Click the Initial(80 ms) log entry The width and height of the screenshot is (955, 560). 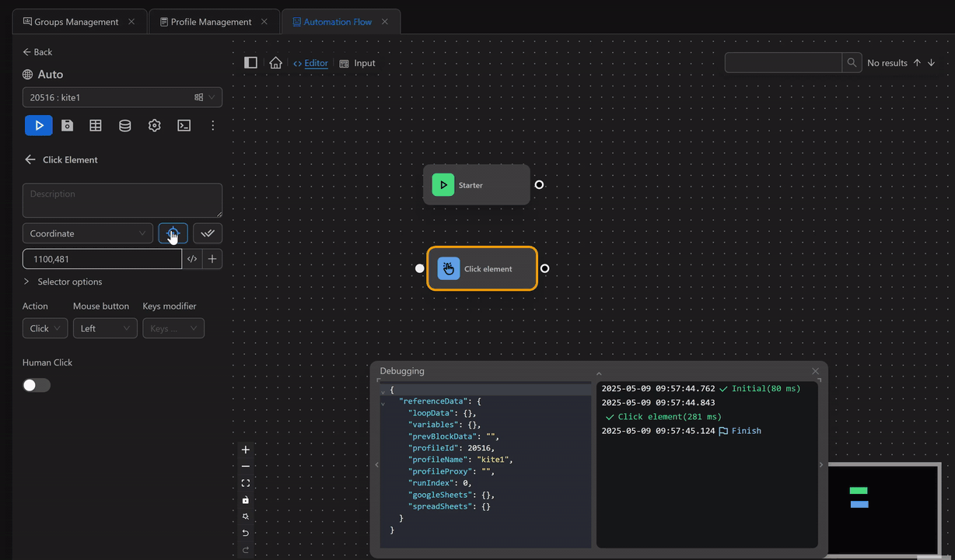(x=760, y=388)
